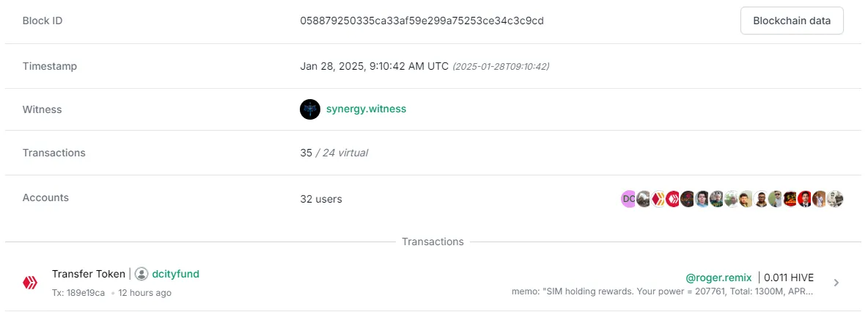Click the last avatar in Accounts row
Screen dimensions: 868x312
(x=835, y=199)
